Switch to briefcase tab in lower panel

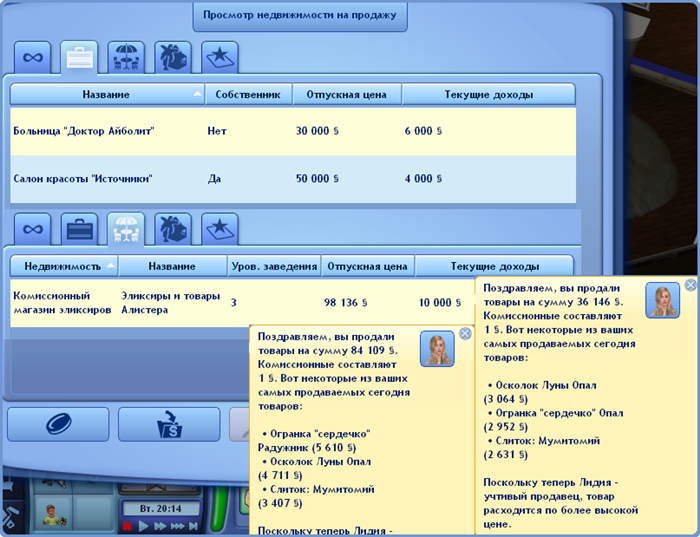[x=79, y=229]
